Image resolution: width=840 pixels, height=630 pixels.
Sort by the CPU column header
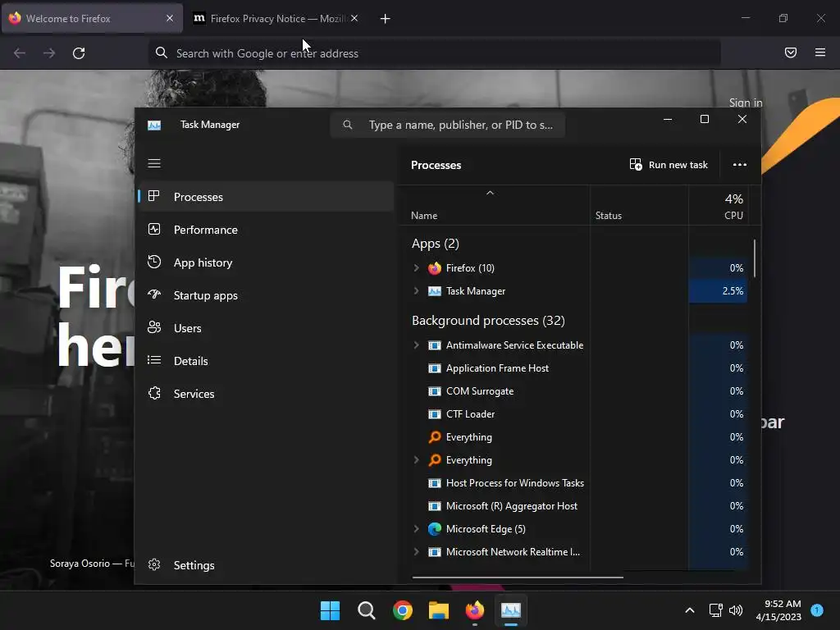(733, 216)
